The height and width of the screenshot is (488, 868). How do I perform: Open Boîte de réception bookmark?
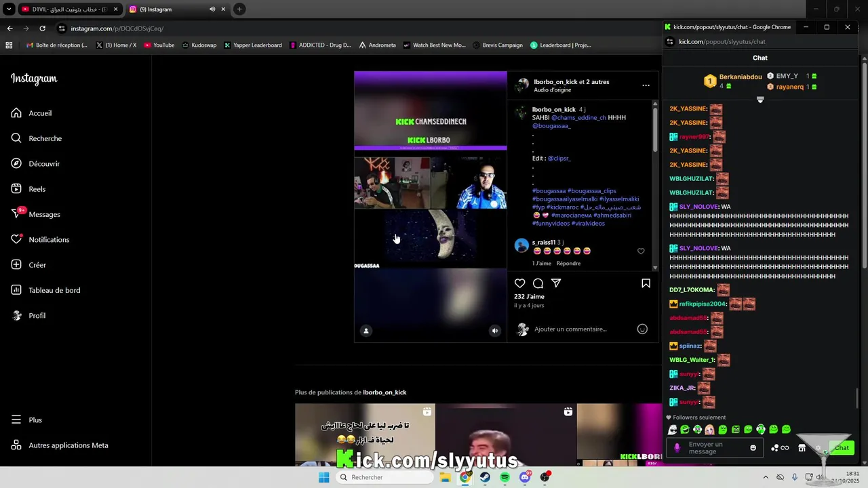[56, 45]
